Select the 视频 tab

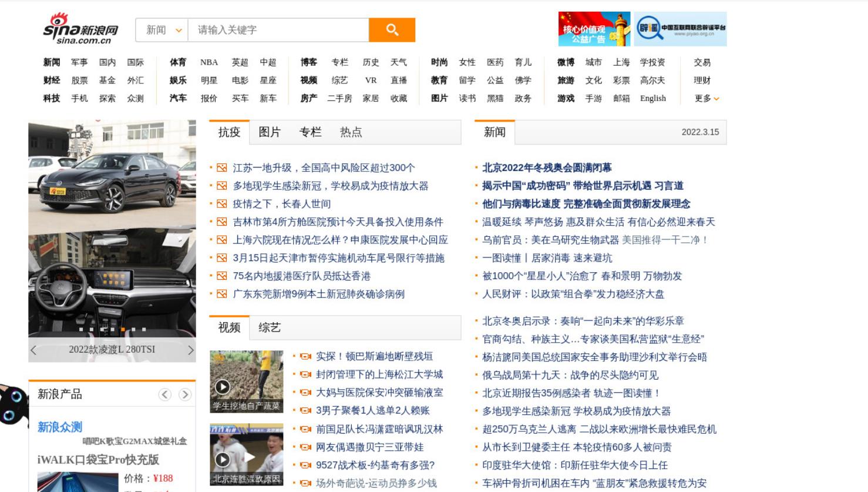(x=229, y=327)
